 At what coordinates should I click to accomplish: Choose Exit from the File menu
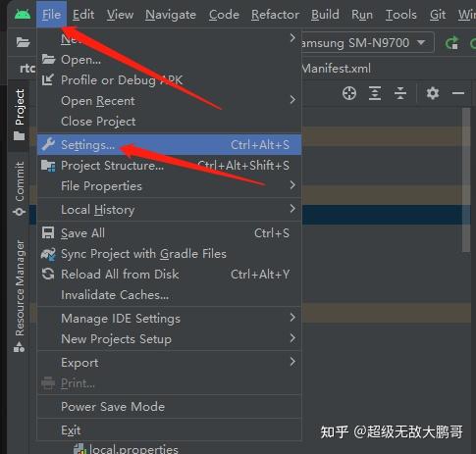pyautogui.click(x=169, y=430)
